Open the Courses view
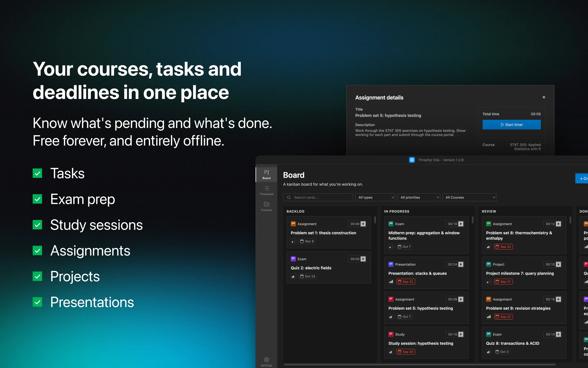The width and height of the screenshot is (588, 368). pos(267,207)
